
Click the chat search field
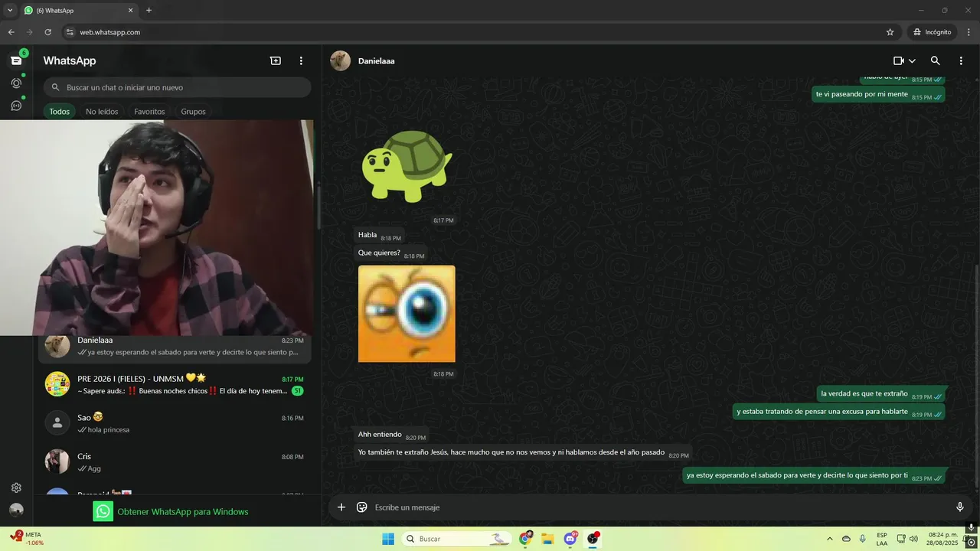click(177, 87)
